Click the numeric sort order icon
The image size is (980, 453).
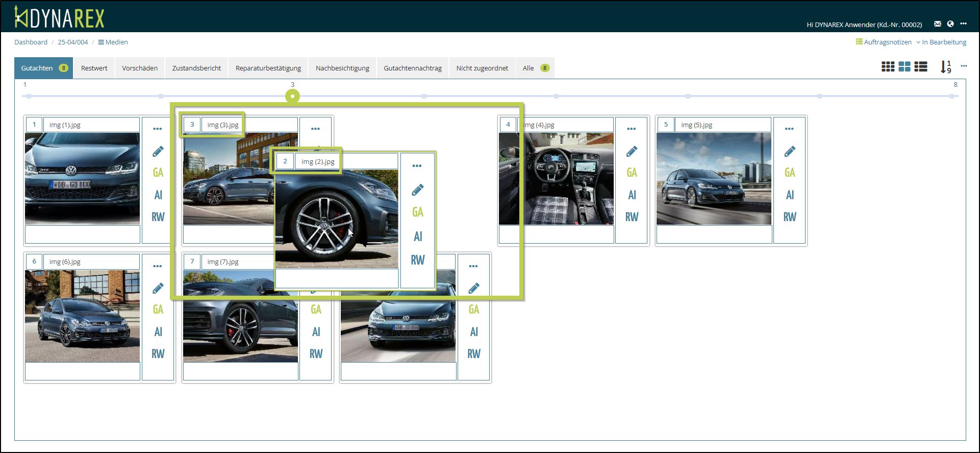click(x=945, y=67)
